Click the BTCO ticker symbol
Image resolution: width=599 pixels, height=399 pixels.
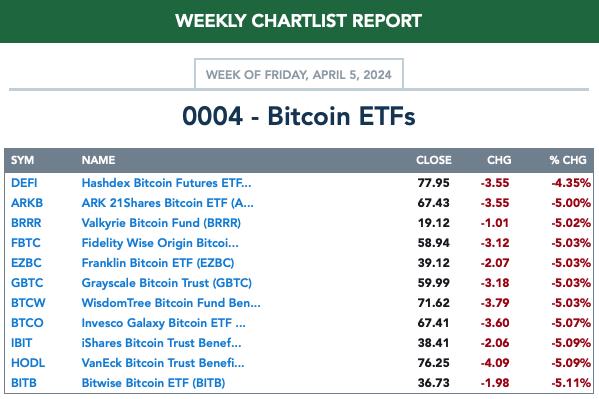[x=27, y=323]
